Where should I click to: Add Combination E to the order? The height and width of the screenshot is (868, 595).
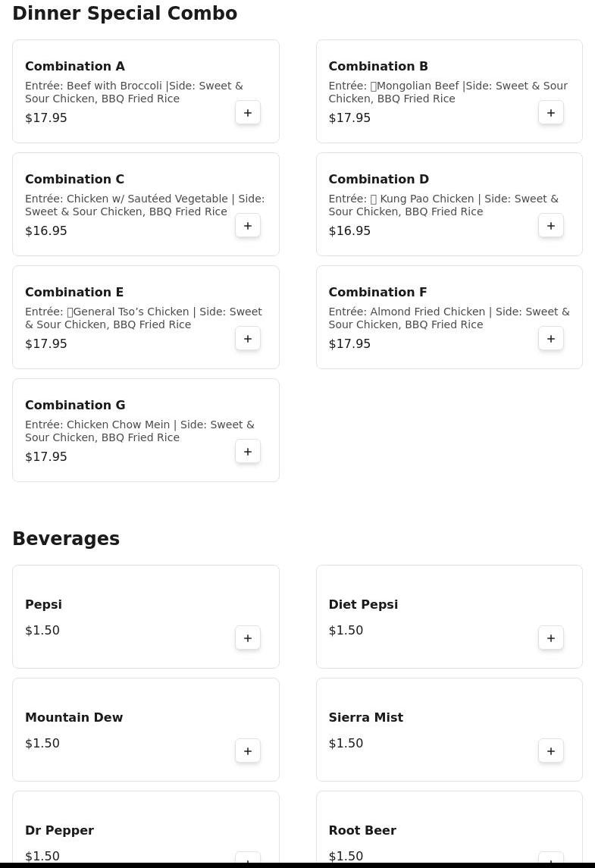pos(248,339)
